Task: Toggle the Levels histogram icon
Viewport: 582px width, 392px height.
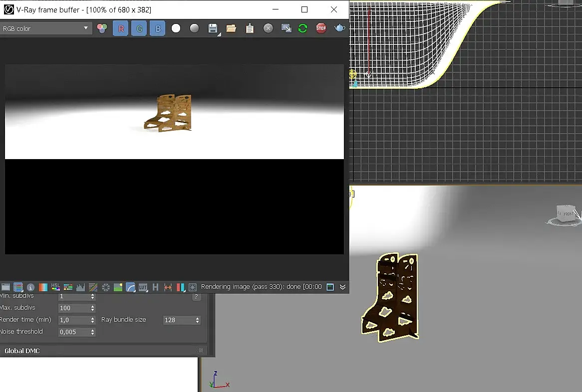Action: point(80,287)
